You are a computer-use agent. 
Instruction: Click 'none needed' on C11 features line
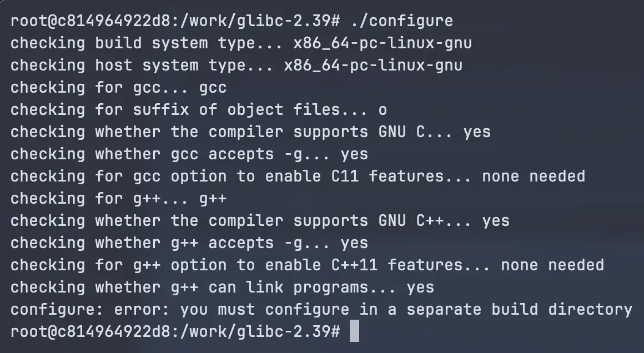[x=534, y=176]
